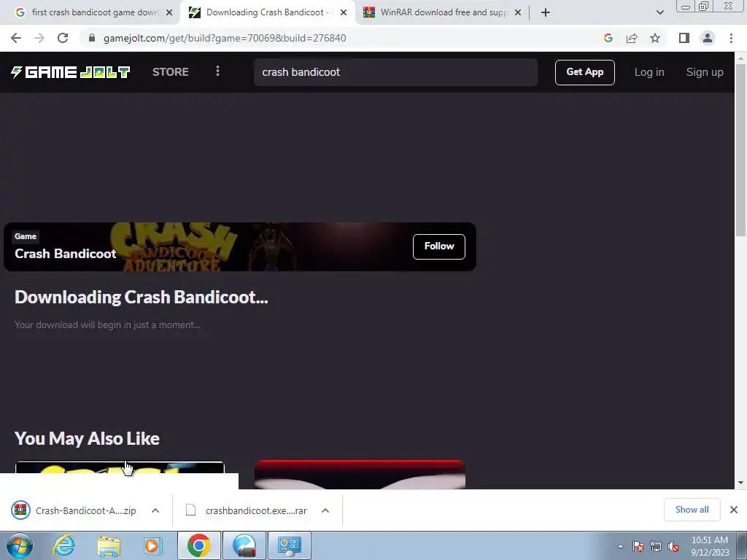Reload the Game Jolt page
Screen dimensions: 747x560
tap(63, 38)
